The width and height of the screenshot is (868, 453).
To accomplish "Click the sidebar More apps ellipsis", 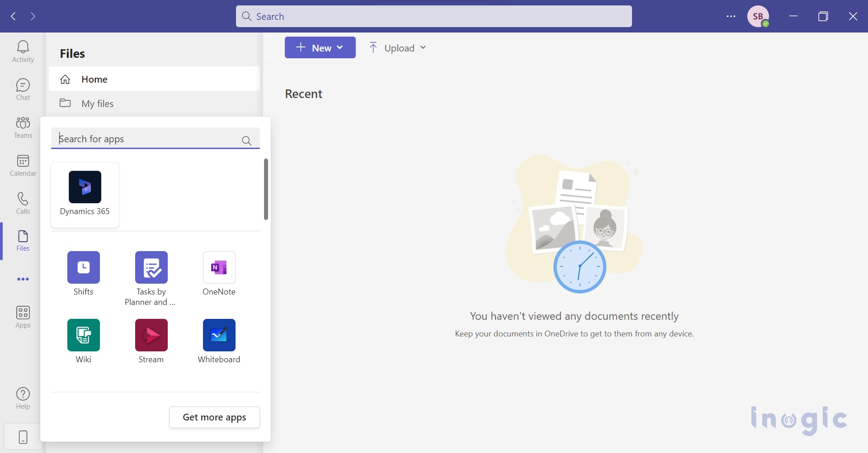I will coord(23,279).
